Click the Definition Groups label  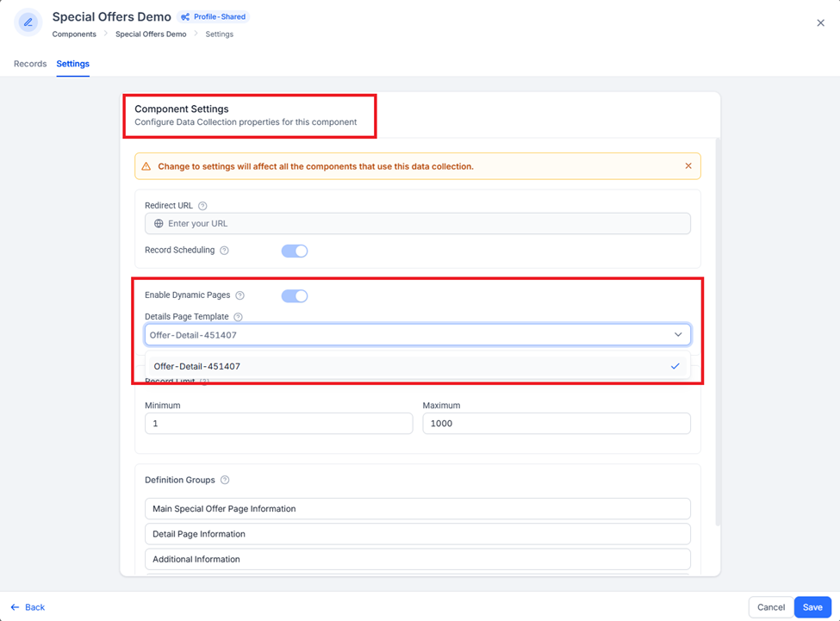tap(179, 481)
